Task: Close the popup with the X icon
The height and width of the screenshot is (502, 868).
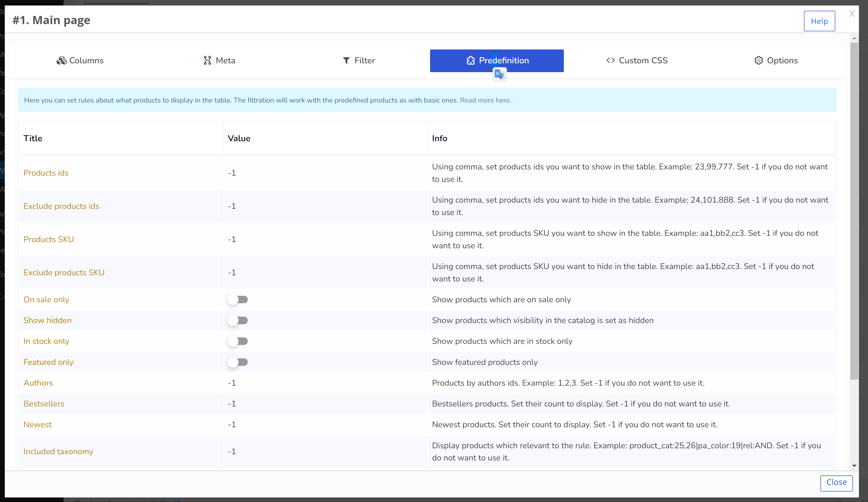Action: 852,13
